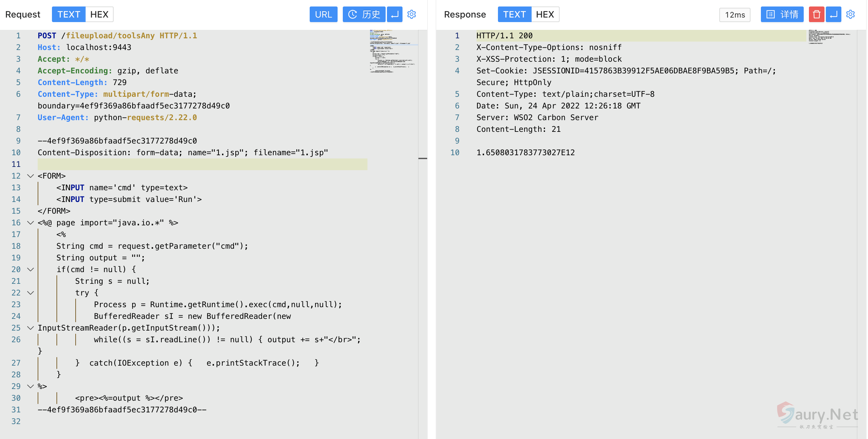
Task: Fold the try block at line 22
Action: [30, 293]
